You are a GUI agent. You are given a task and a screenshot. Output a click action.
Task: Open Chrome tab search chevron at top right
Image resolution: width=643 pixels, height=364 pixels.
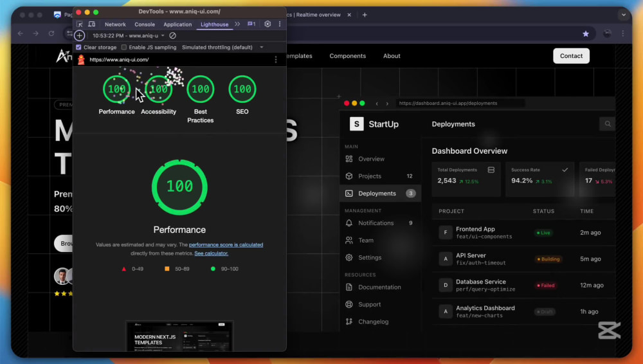[x=623, y=15]
